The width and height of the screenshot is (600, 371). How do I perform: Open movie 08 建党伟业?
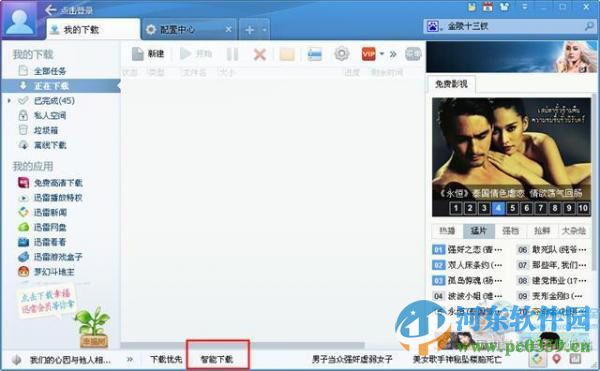click(552, 281)
